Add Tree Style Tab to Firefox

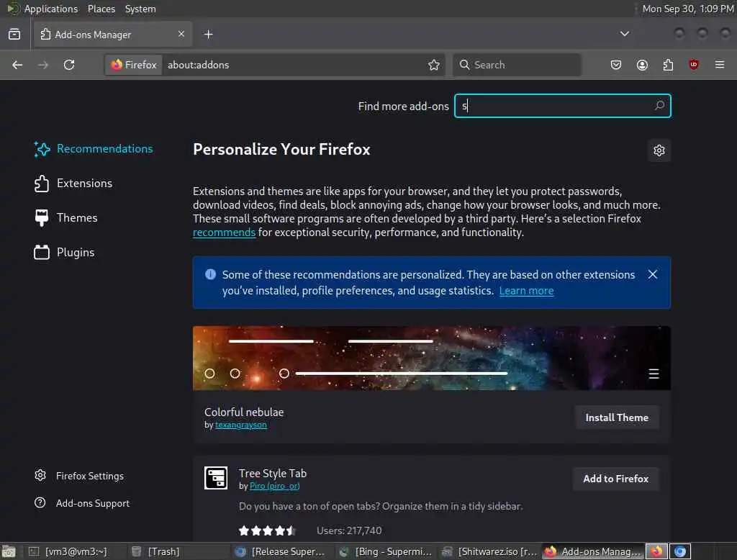pyautogui.click(x=616, y=479)
